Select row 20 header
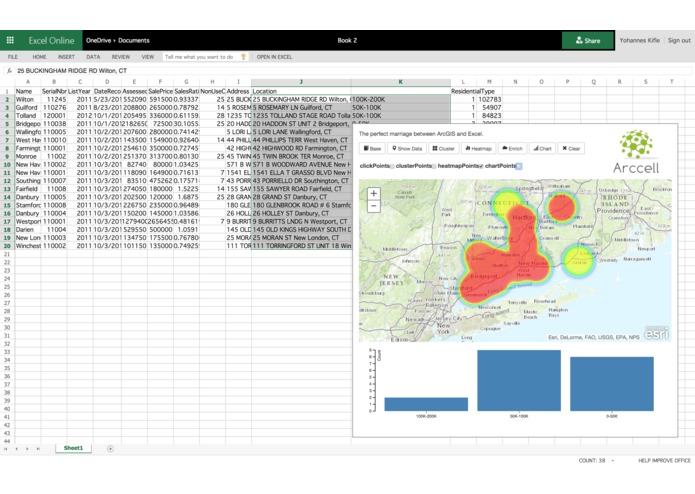 pos(7,245)
